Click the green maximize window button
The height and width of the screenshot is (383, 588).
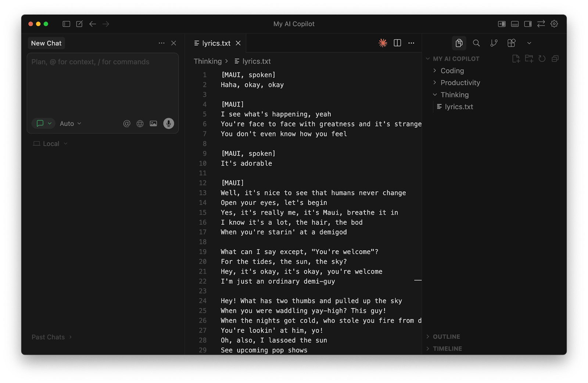pyautogui.click(x=46, y=24)
